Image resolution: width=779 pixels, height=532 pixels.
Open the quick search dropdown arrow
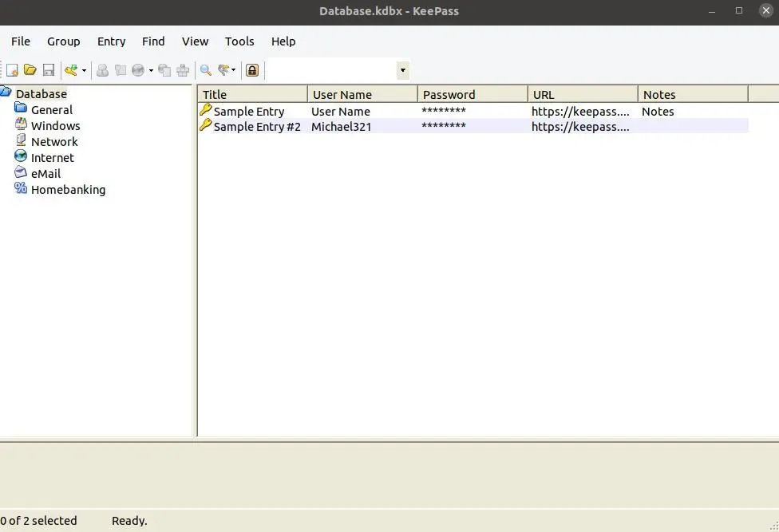(x=403, y=70)
